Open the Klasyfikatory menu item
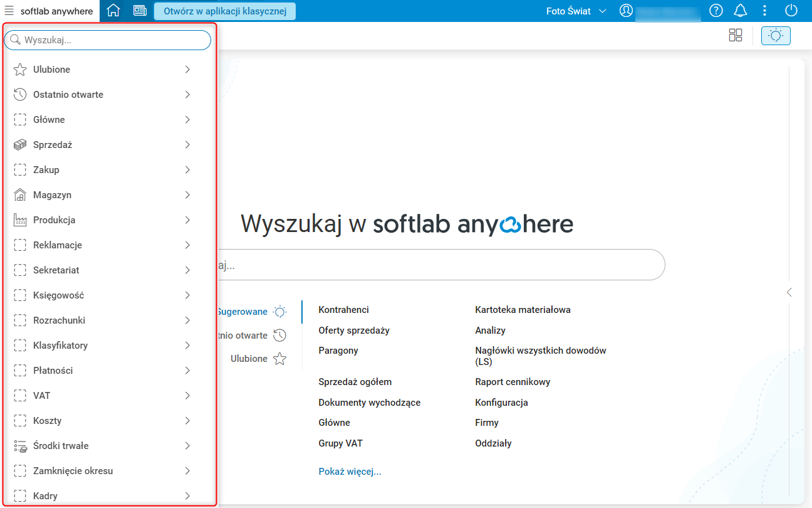812x508 pixels. [x=102, y=346]
